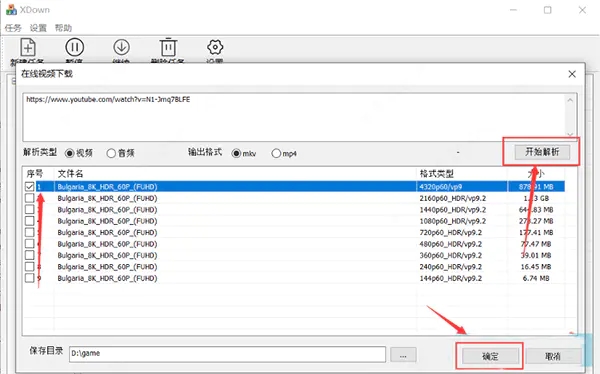Click the 144p60_HDR/vp9.2 format cell
The image size is (600, 374).
click(x=451, y=278)
